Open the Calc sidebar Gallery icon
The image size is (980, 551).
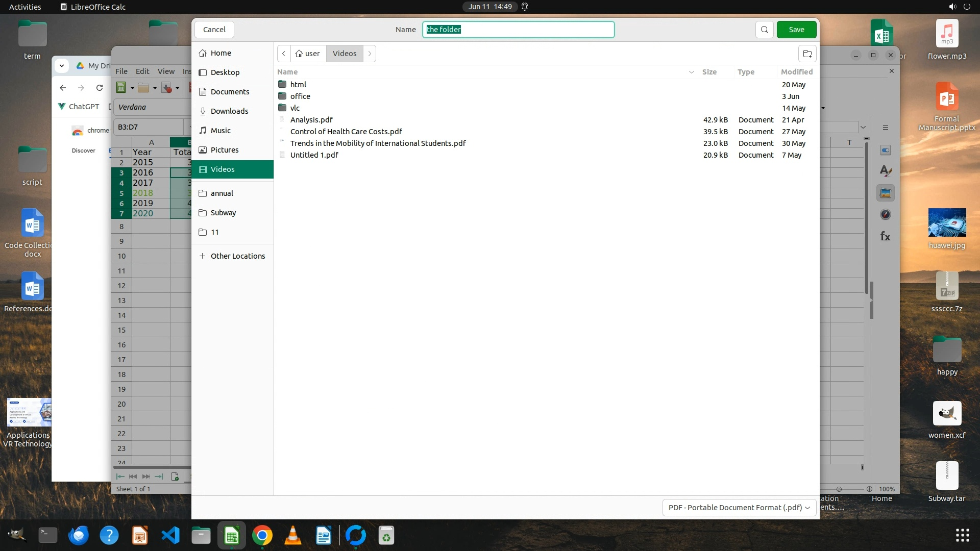[886, 193]
